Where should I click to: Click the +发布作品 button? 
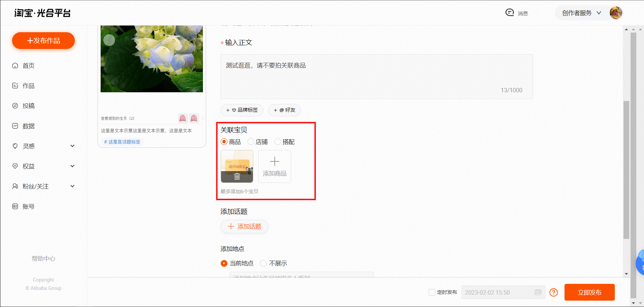(43, 41)
